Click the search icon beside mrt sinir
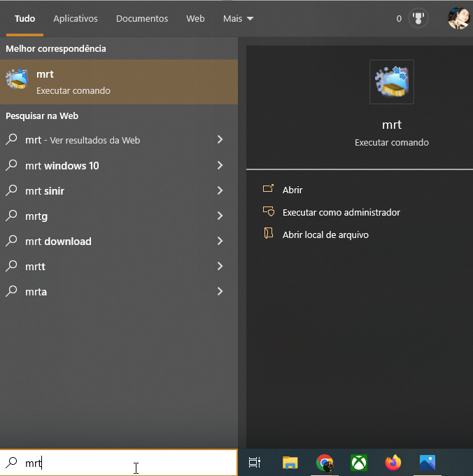The height and width of the screenshot is (476, 473). [11, 190]
